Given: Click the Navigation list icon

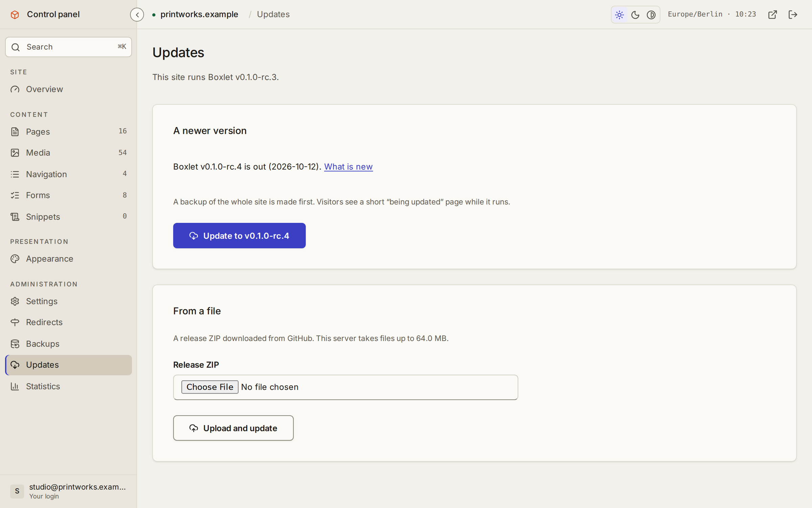Looking at the screenshot, I should (x=15, y=174).
